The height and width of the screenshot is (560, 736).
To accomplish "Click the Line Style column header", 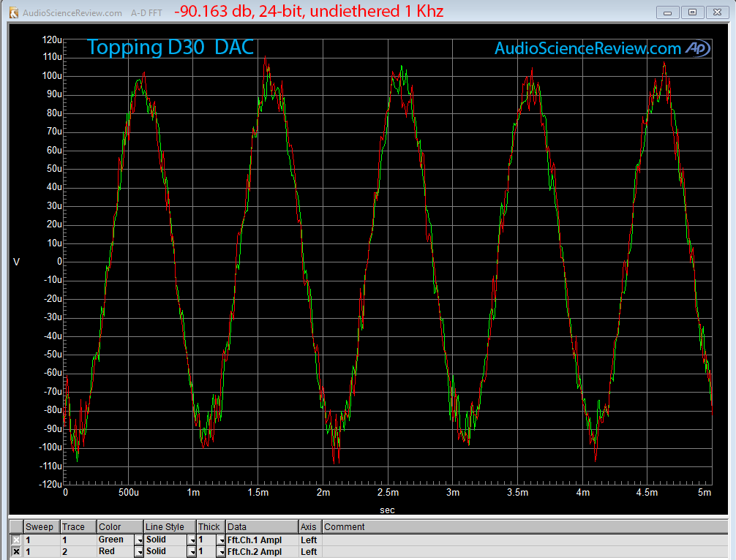I will coord(170,526).
